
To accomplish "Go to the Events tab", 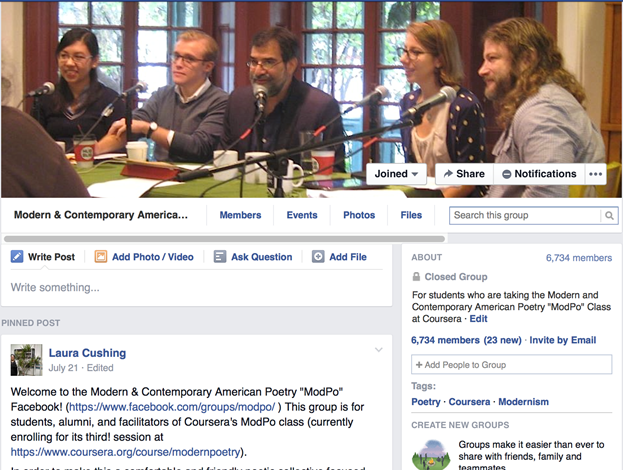I will 302,215.
